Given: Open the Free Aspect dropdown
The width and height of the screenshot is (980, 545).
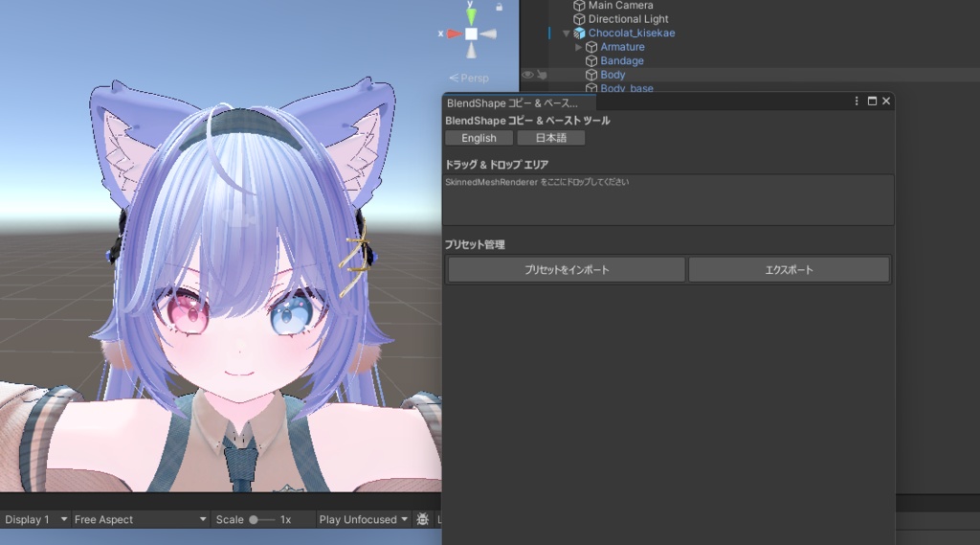Looking at the screenshot, I should pyautogui.click(x=140, y=519).
